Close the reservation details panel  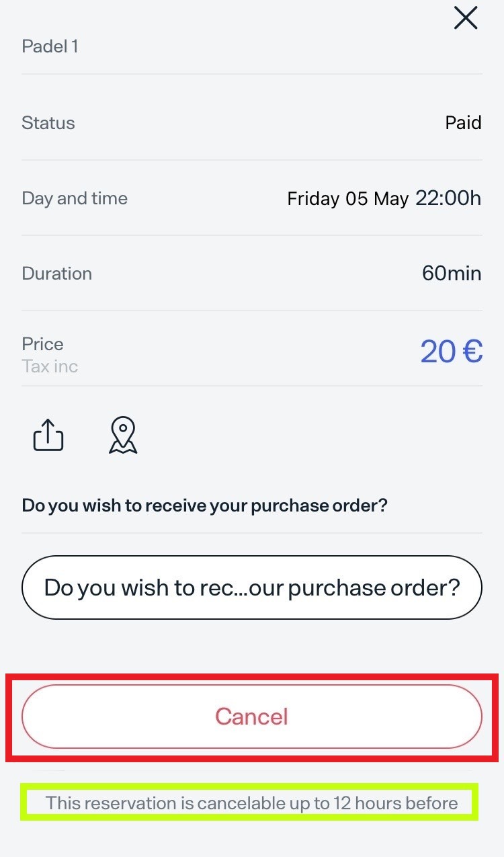point(465,19)
